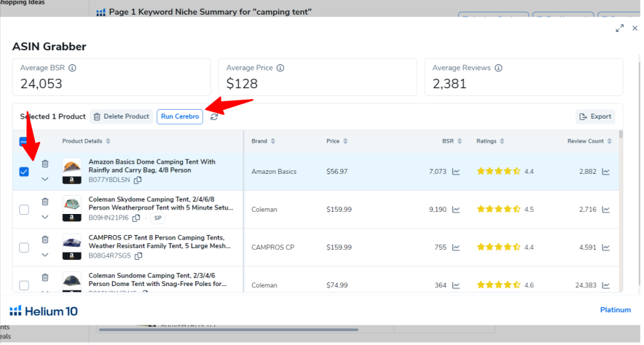Screen dimensions: 644x345
Task: Delete the CAMPROS CP tent row
Action: [45, 239]
